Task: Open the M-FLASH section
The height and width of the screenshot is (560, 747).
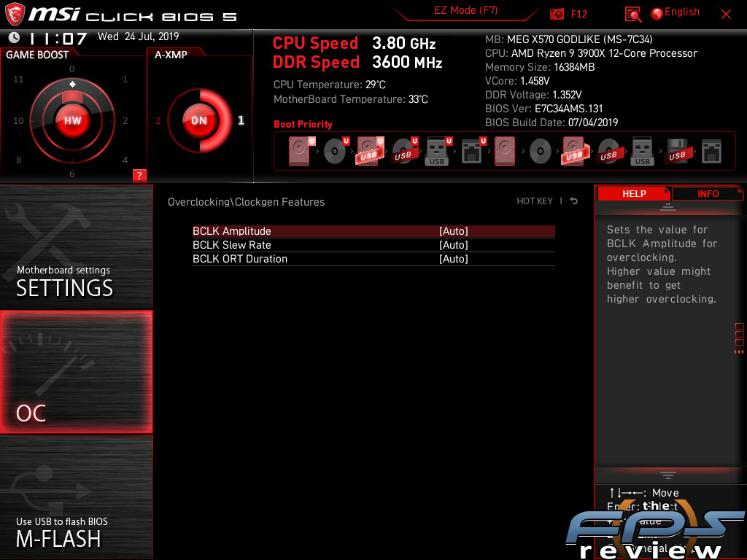Action: coord(76,497)
